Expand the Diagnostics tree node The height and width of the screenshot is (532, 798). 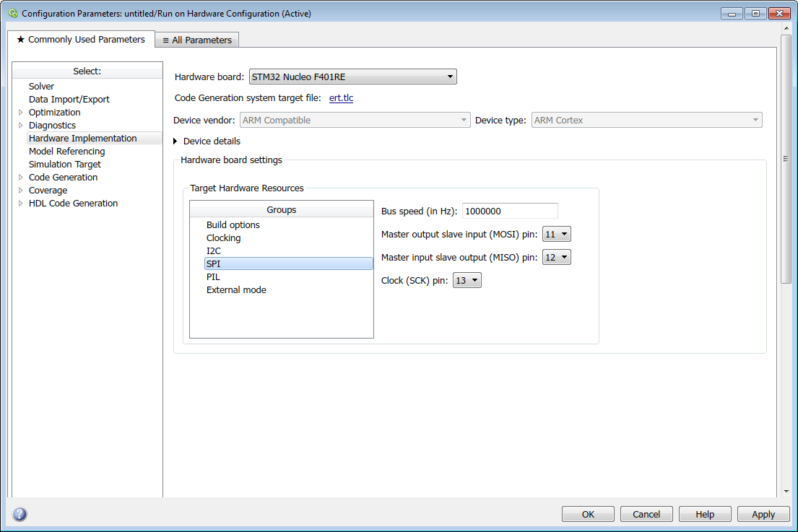tap(20, 126)
